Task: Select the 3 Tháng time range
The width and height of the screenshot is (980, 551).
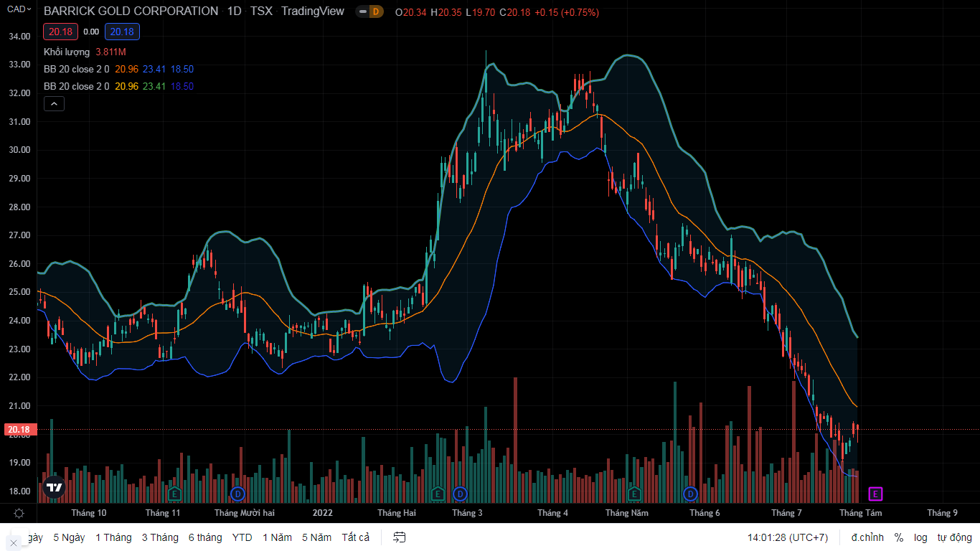Action: coord(160,537)
